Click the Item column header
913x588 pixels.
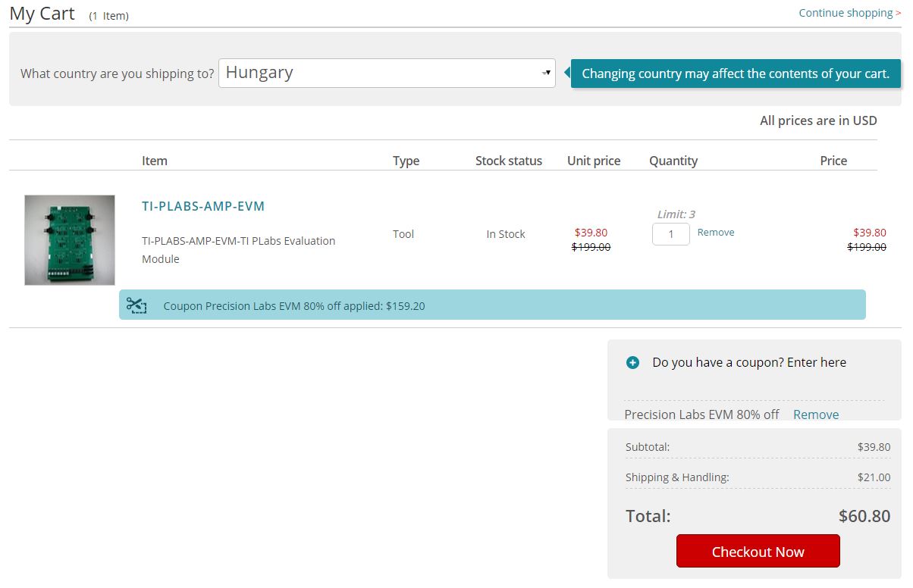155,161
